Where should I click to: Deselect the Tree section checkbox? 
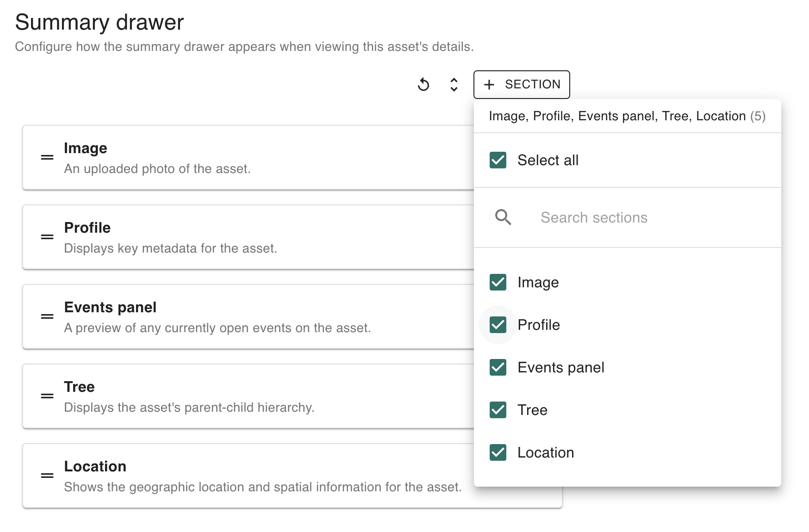[498, 410]
